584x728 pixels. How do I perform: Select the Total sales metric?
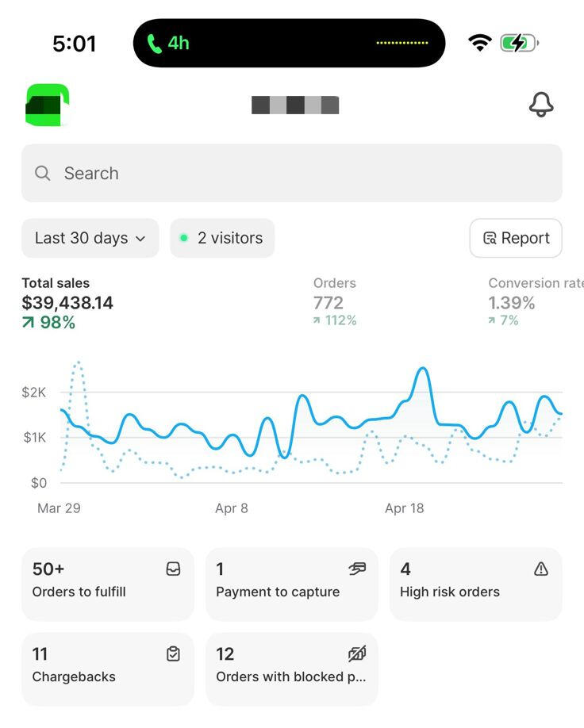(x=67, y=302)
